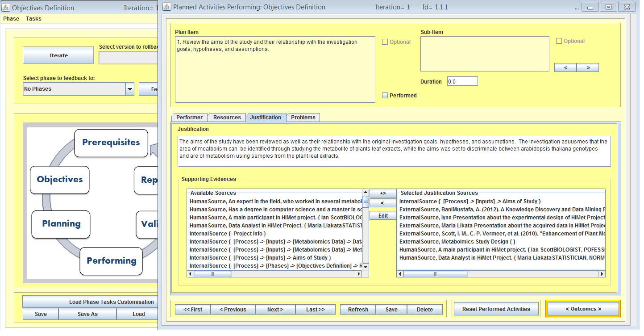
Task: Tick the Performed checkbox
Action: pyautogui.click(x=385, y=96)
